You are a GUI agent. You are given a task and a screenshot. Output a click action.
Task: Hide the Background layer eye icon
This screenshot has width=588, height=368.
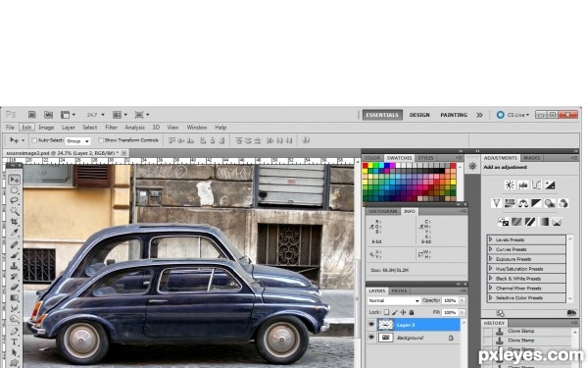click(x=371, y=338)
